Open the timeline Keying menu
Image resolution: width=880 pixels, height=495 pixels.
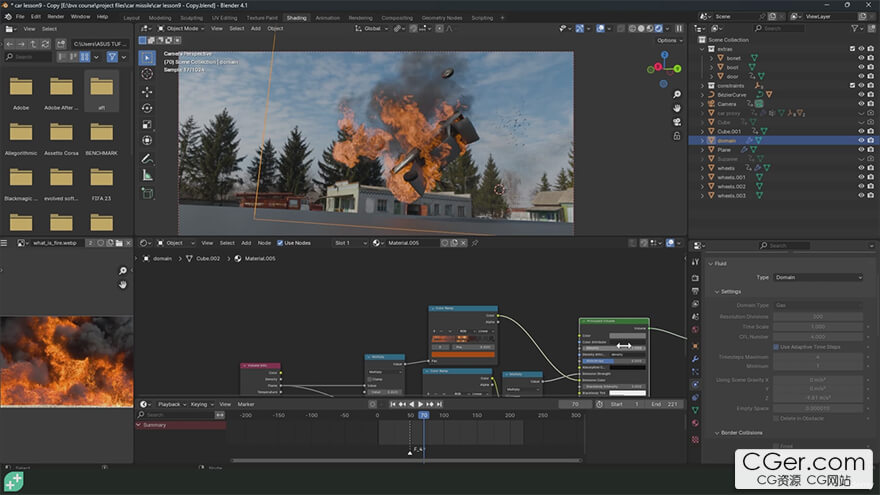tap(199, 404)
